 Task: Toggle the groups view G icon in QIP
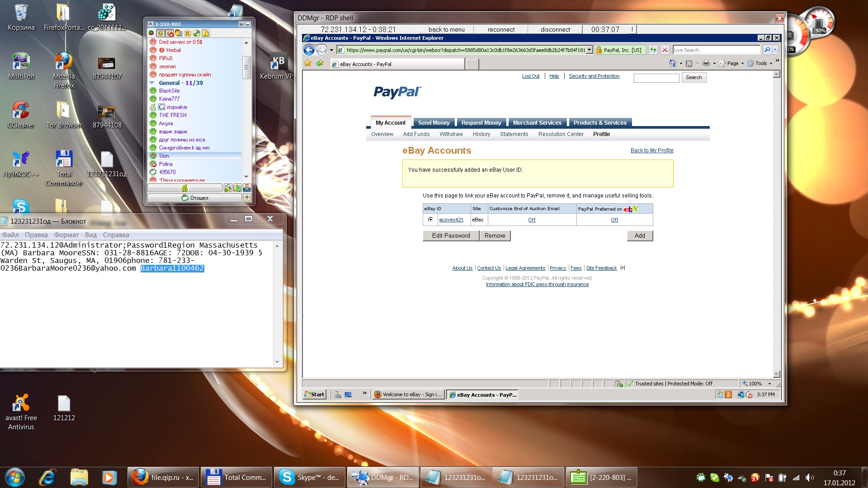[x=160, y=33]
